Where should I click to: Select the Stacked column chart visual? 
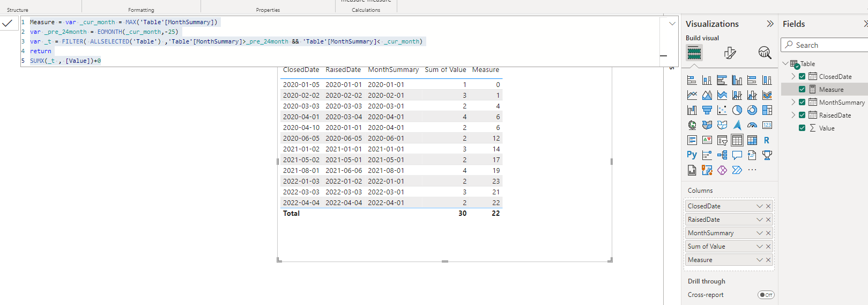click(x=707, y=80)
